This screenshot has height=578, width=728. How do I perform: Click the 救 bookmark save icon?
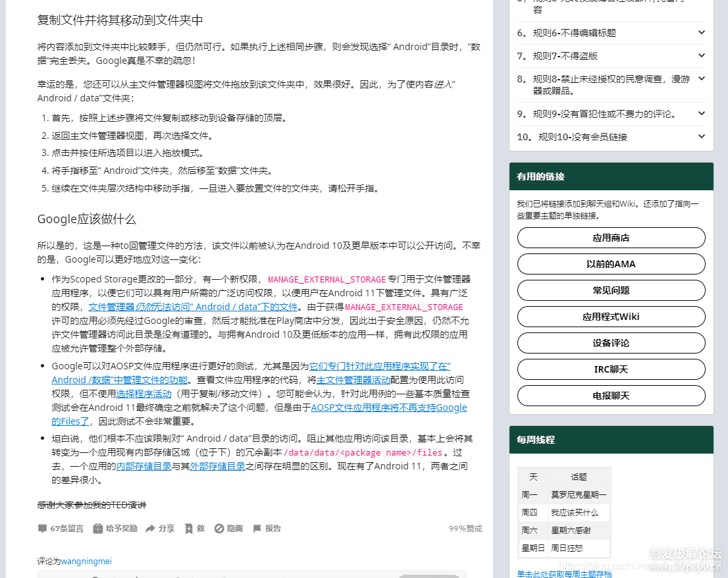click(189, 529)
